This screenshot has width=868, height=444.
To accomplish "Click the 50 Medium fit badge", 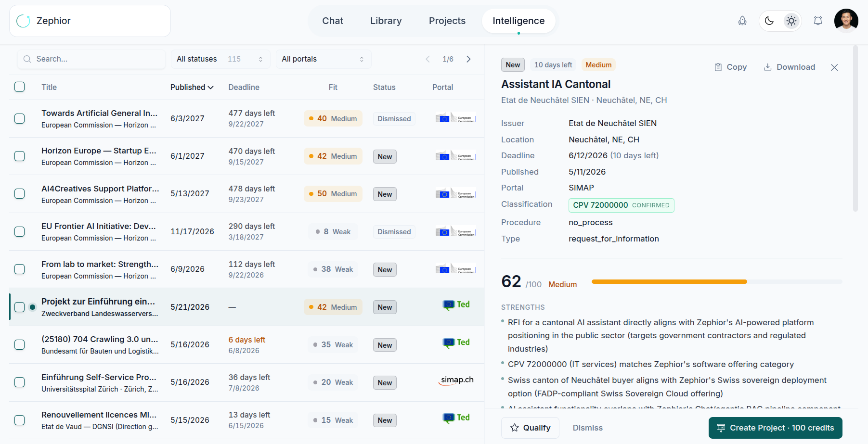I will click(x=333, y=194).
